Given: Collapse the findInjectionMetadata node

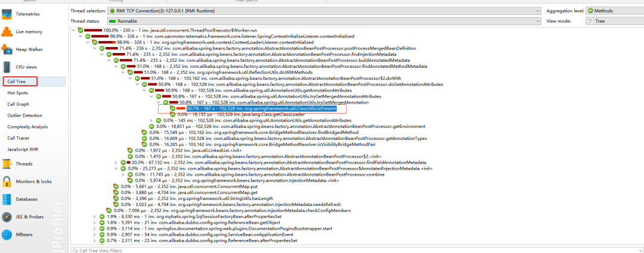Looking at the screenshot, I should click(x=101, y=54).
